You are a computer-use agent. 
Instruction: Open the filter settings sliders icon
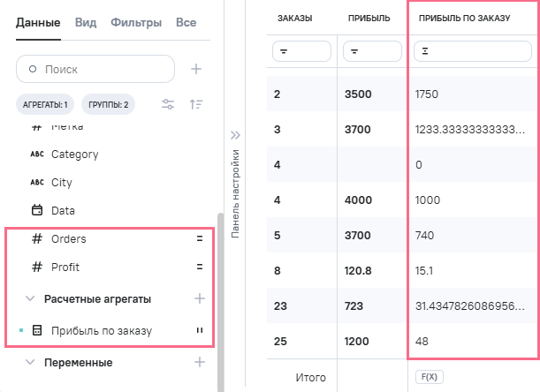click(x=168, y=105)
